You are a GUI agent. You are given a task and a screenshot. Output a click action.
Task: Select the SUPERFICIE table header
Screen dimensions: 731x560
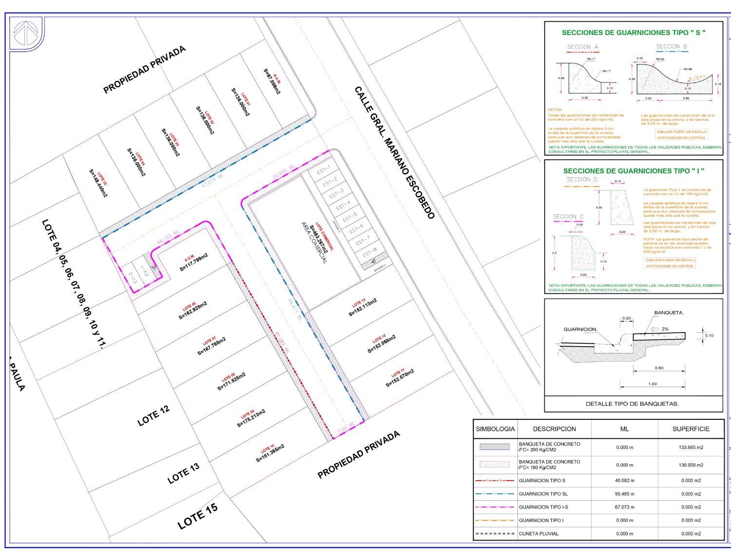click(691, 429)
